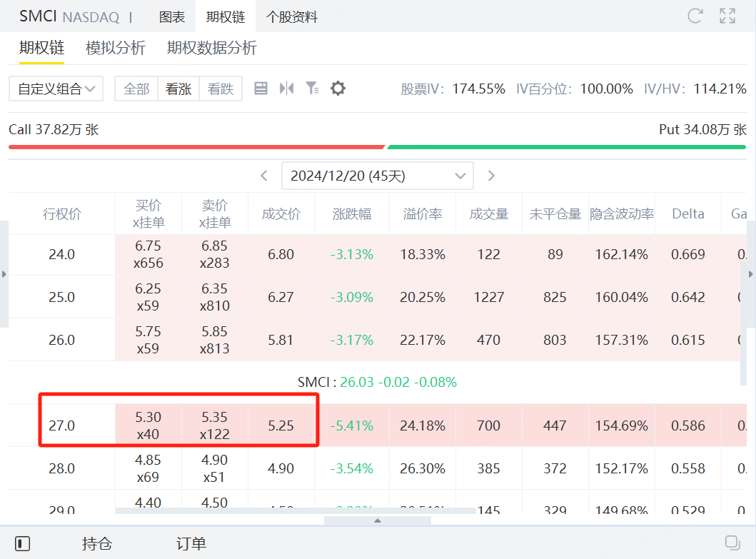The image size is (756, 559).
Task: Sort by 成交量 column header
Action: coord(489,213)
